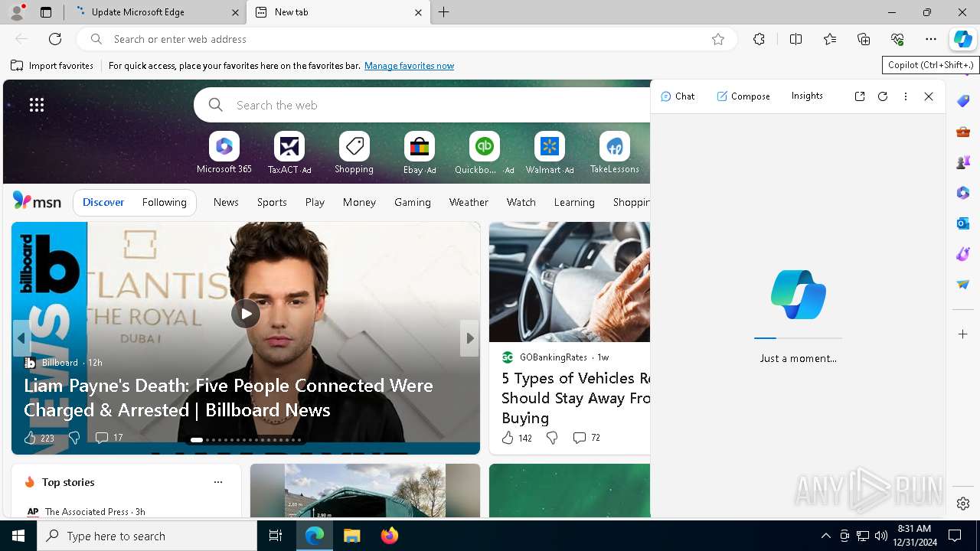
Task: Switch to Copilot Chat tab
Action: pyautogui.click(x=678, y=96)
